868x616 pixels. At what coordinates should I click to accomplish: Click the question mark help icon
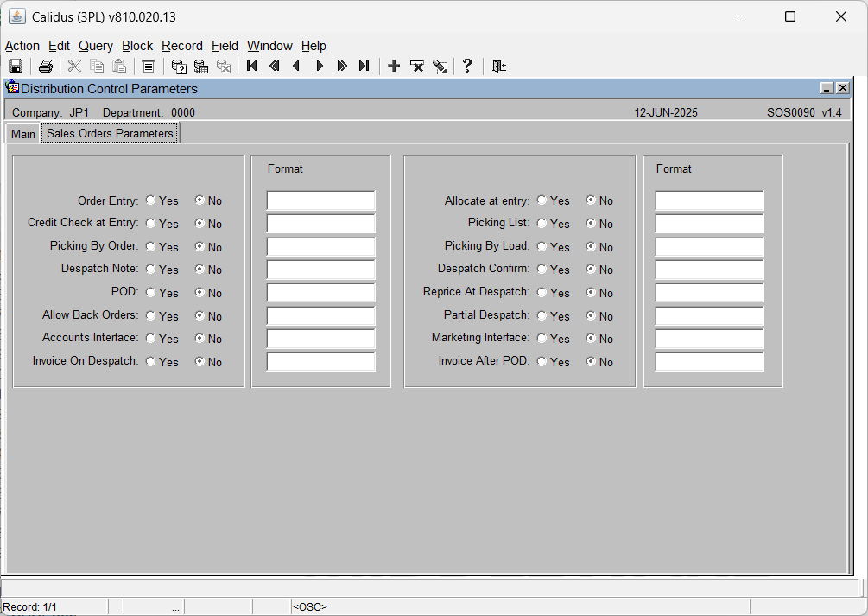click(467, 66)
